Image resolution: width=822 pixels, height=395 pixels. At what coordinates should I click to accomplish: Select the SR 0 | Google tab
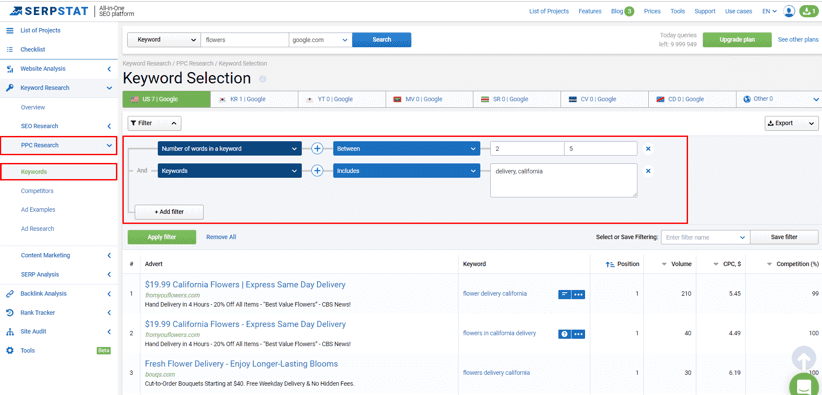pos(517,99)
